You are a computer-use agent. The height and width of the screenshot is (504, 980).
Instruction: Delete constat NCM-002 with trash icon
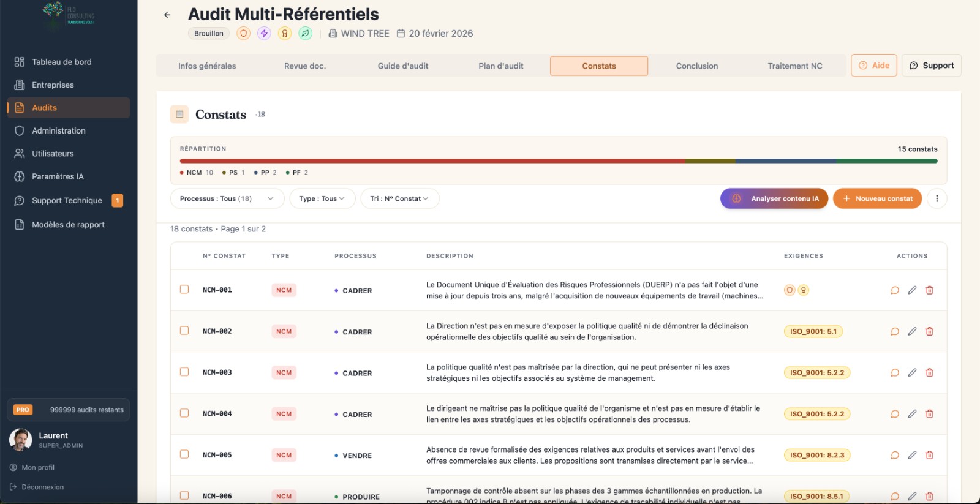(929, 331)
